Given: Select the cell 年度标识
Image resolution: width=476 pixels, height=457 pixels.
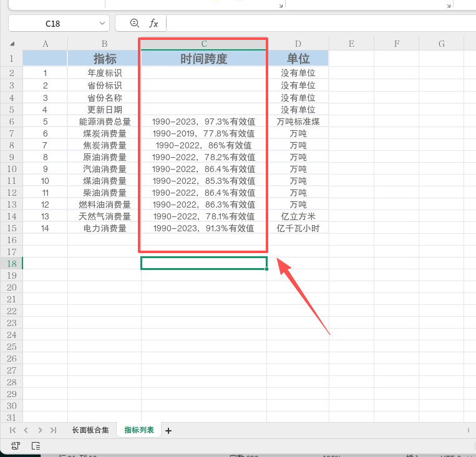Looking at the screenshot, I should click(x=104, y=73).
